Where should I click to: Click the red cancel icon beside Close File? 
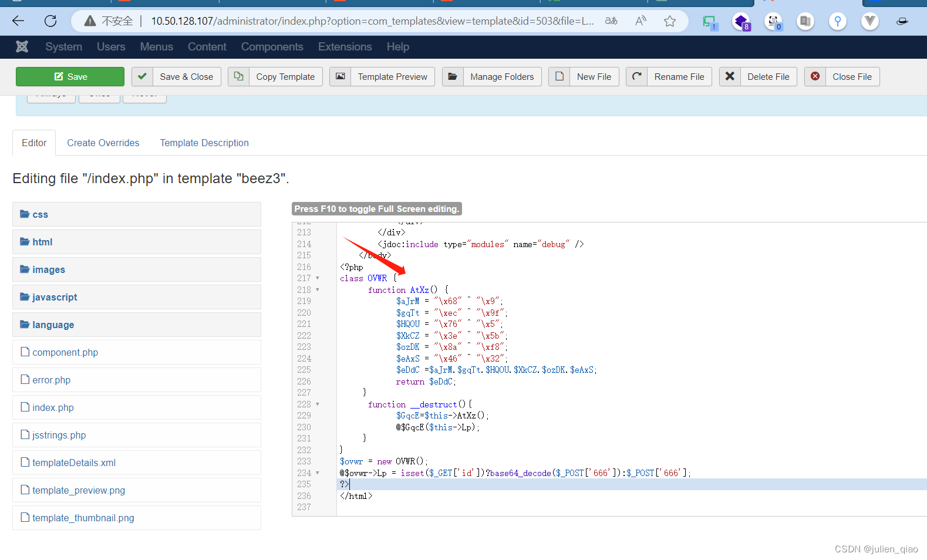(815, 76)
